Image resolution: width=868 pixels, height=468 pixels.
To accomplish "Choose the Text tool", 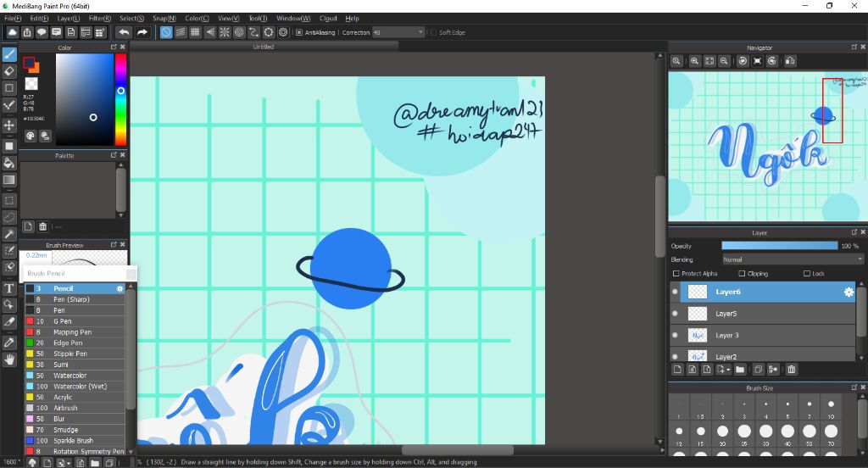I will click(9, 288).
